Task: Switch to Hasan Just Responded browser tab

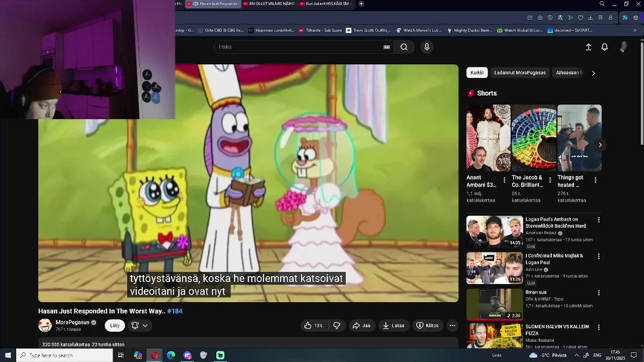Action: click(214, 4)
